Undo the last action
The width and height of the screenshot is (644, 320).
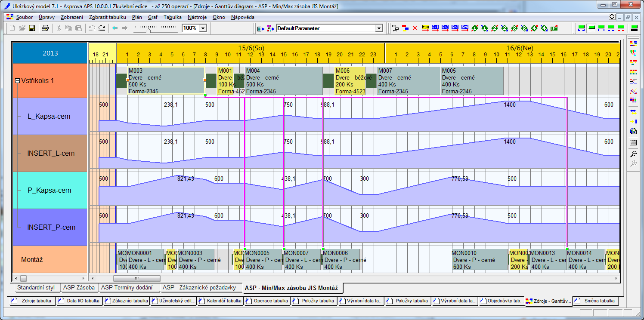[92, 28]
